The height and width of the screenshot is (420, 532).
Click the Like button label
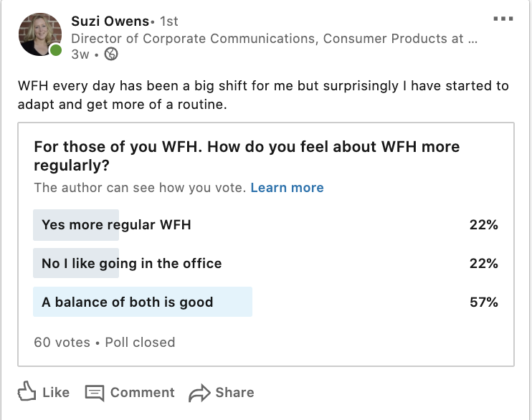[x=56, y=393]
